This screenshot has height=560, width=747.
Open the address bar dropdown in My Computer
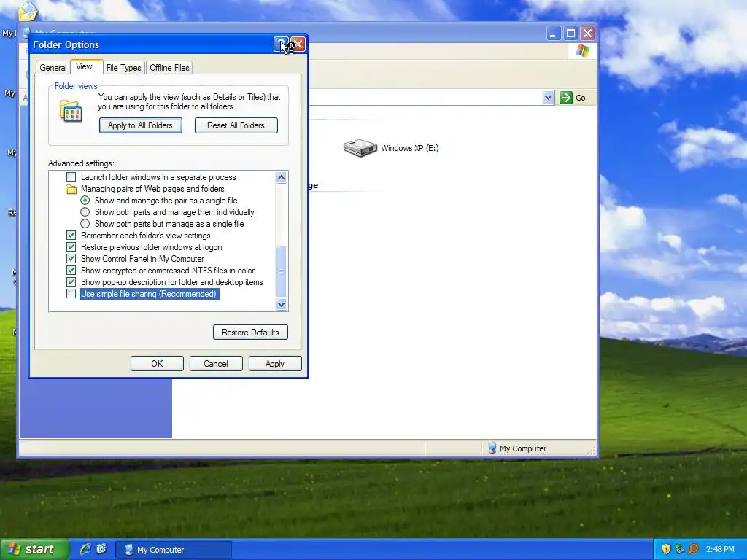click(x=548, y=98)
